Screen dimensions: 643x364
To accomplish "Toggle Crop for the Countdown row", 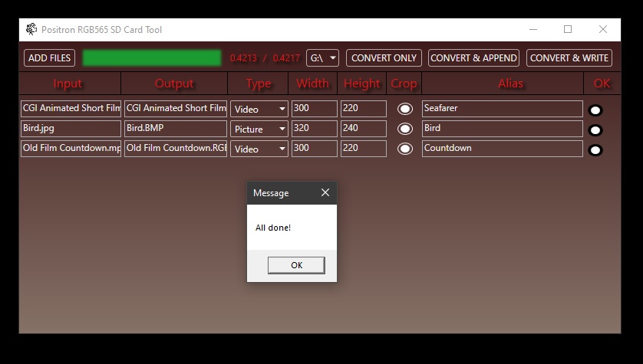I will [x=404, y=149].
